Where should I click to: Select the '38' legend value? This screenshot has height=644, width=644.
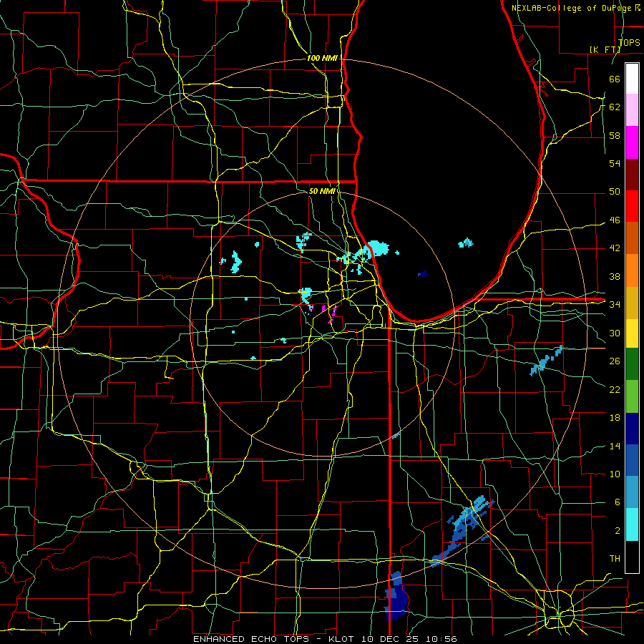click(615, 276)
